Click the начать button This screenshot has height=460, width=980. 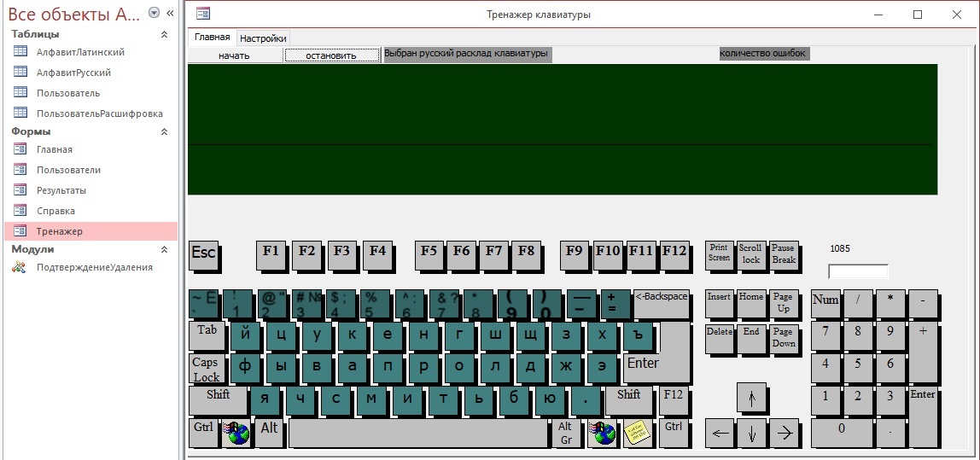click(234, 55)
